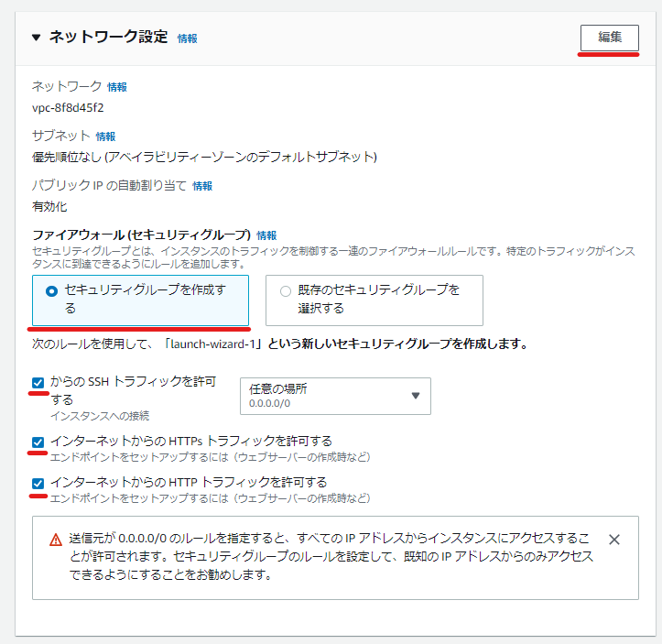Uncheck the SSH トラフィックを許可する checkbox
662x644 pixels.
coord(38,383)
